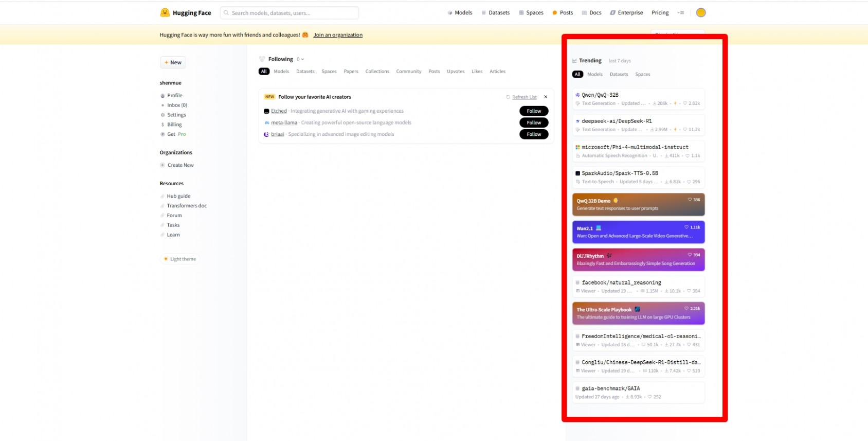Select the Upvotes feed tab
The height and width of the screenshot is (441, 868).
[x=456, y=72]
